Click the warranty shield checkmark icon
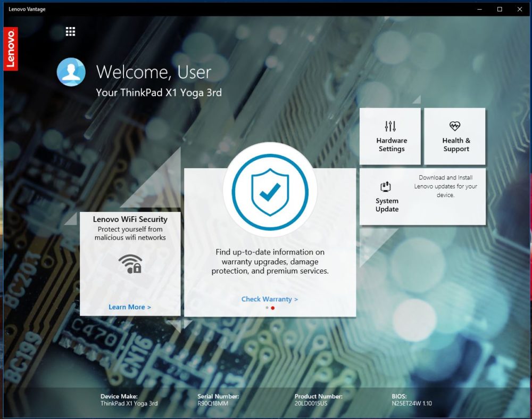This screenshot has width=532, height=419. pos(270,192)
